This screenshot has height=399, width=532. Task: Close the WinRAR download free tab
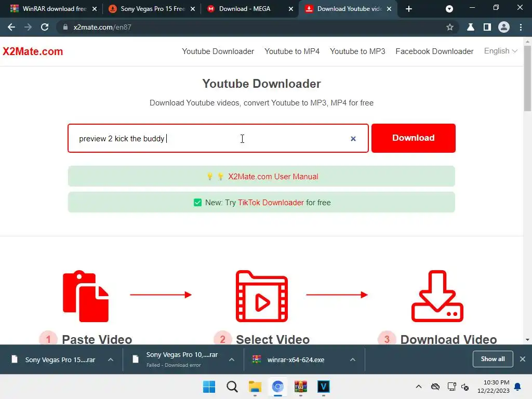point(95,9)
